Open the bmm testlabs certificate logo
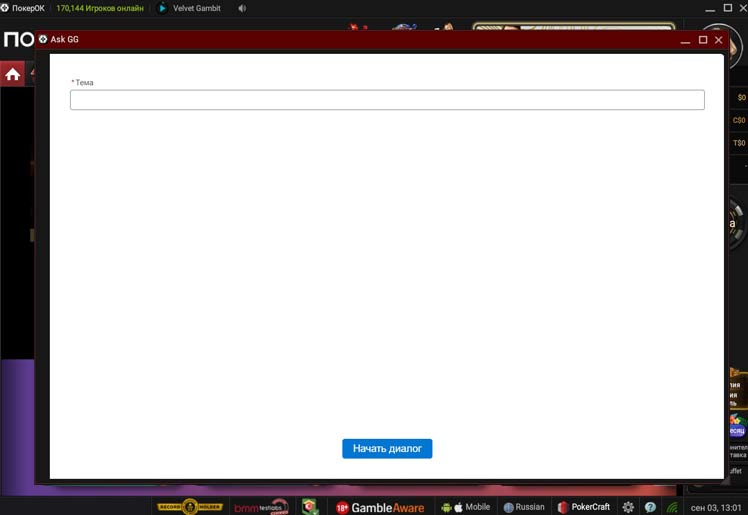 pos(260,507)
